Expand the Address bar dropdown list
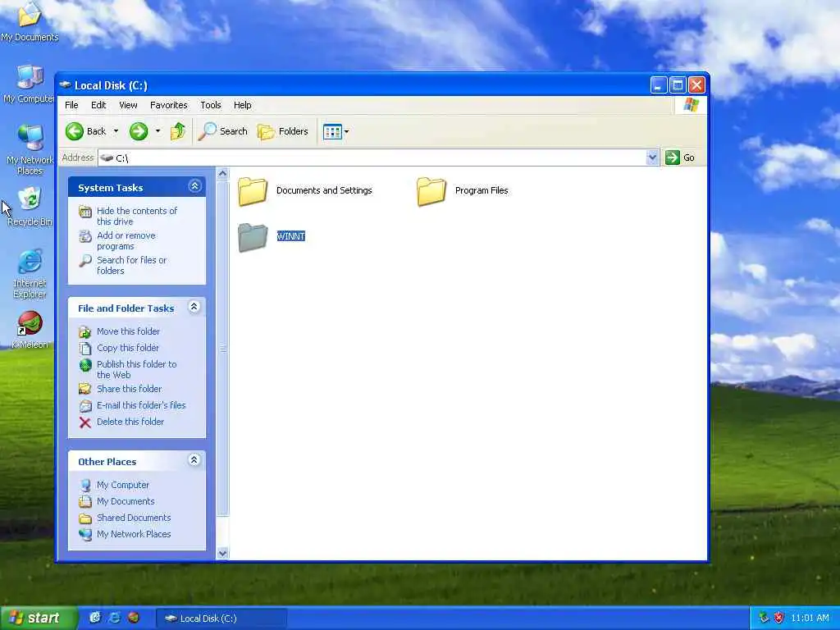This screenshot has height=630, width=840. pyautogui.click(x=652, y=157)
